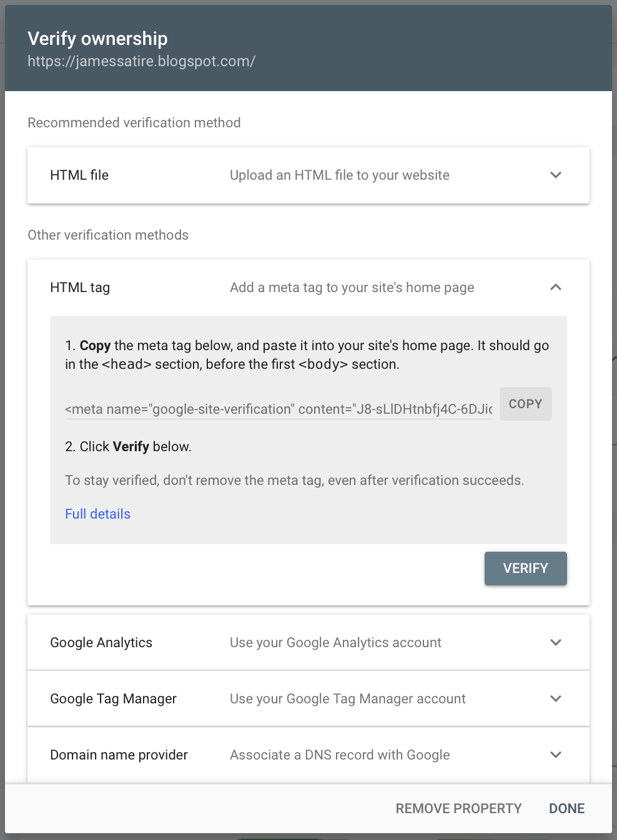Expand Google Analytics chevron arrow
Image resolution: width=617 pixels, height=840 pixels.
click(555, 643)
